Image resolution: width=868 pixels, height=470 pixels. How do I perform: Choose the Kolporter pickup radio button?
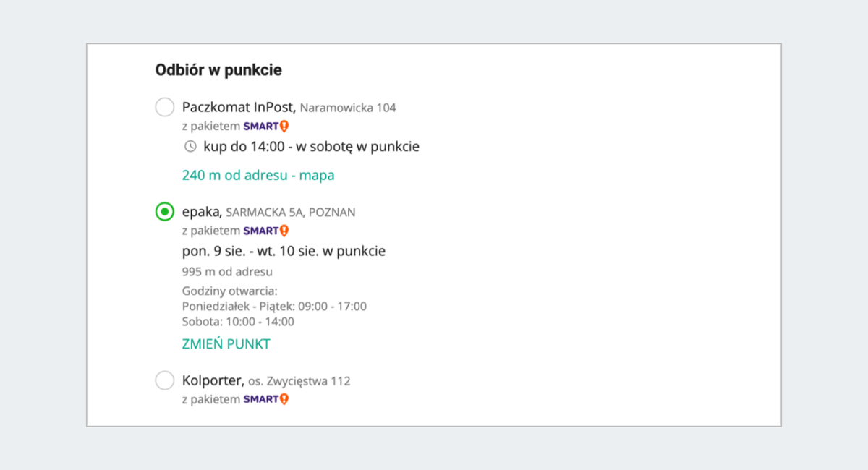click(x=165, y=380)
